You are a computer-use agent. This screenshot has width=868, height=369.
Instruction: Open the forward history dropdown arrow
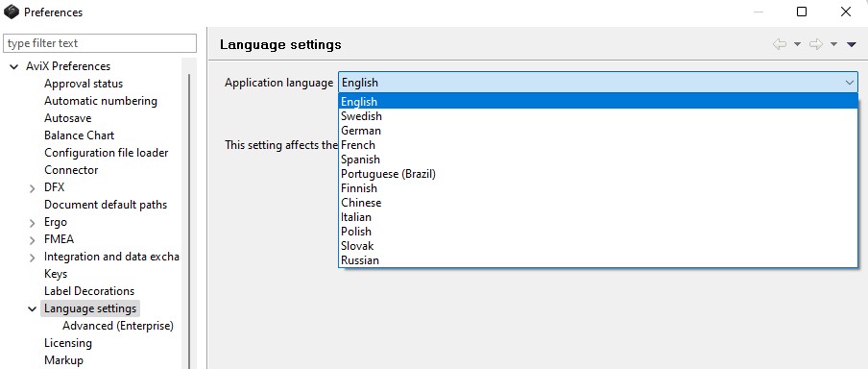(833, 44)
